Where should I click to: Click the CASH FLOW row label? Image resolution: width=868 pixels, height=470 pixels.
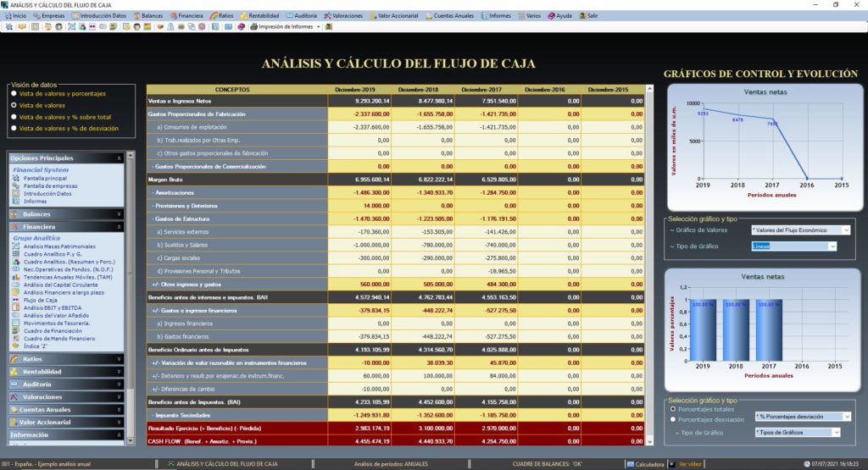(237, 441)
